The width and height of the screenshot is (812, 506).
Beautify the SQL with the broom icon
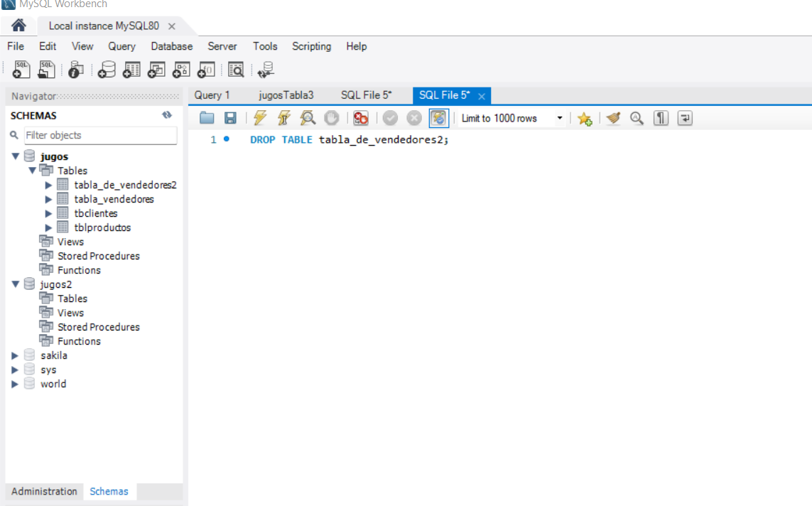(x=614, y=118)
